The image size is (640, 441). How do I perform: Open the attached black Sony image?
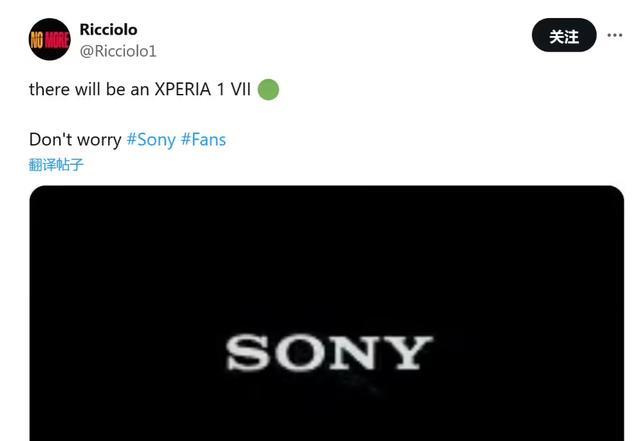tap(327, 313)
